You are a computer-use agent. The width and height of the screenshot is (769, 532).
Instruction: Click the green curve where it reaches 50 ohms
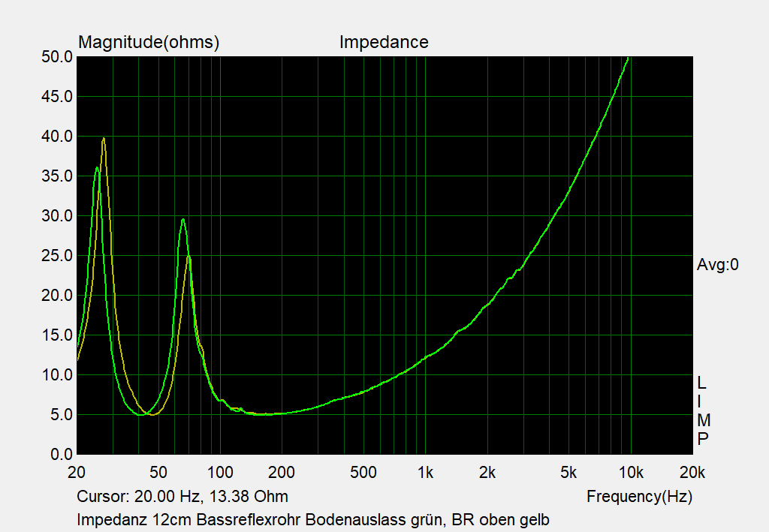coord(628,58)
